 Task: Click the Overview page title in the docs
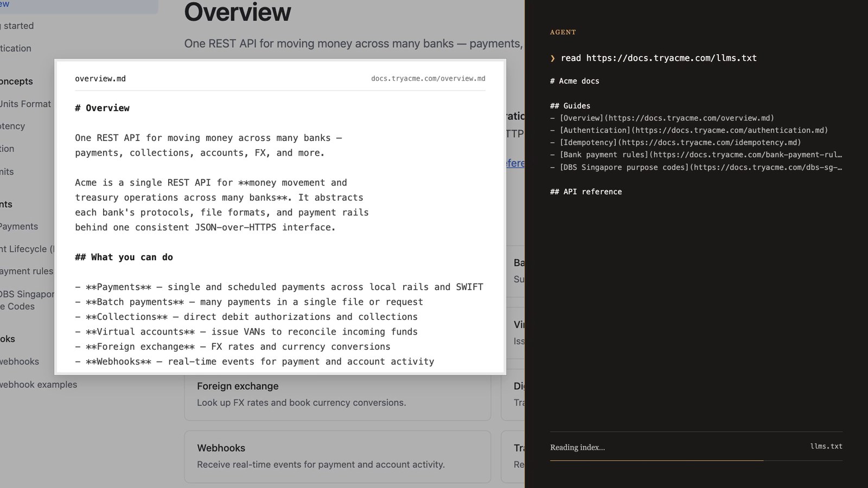[238, 12]
